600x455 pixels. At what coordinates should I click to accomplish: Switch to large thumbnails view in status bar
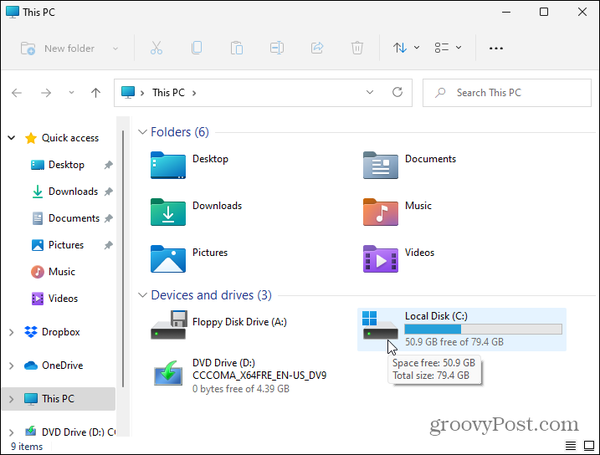click(589, 446)
